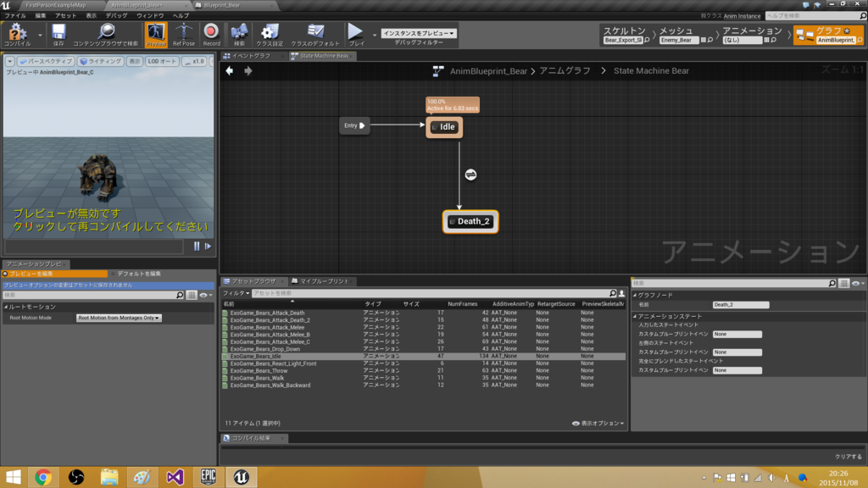The height and width of the screenshot is (488, 868).
Task: Switch to the Graph editing mode
Action: coord(828,35)
